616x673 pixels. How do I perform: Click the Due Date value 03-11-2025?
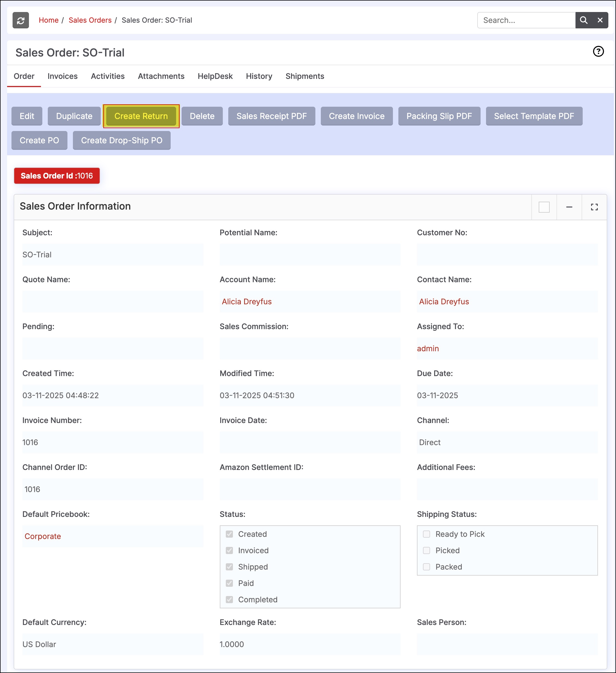[437, 396]
